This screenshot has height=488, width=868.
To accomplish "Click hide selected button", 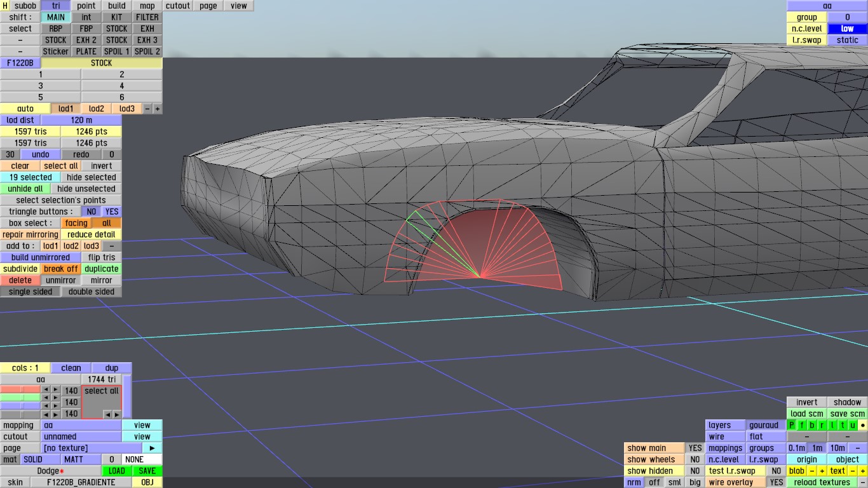I will [92, 177].
